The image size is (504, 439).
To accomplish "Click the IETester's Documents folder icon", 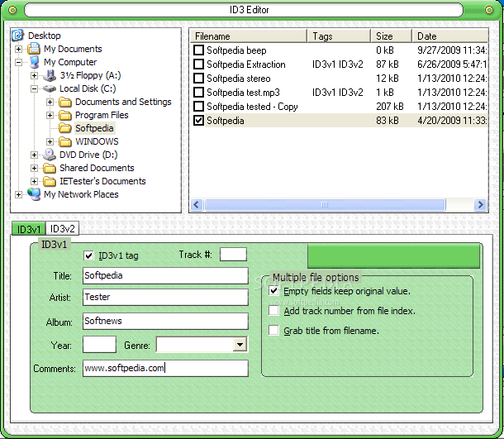I will pyautogui.click(x=50, y=181).
